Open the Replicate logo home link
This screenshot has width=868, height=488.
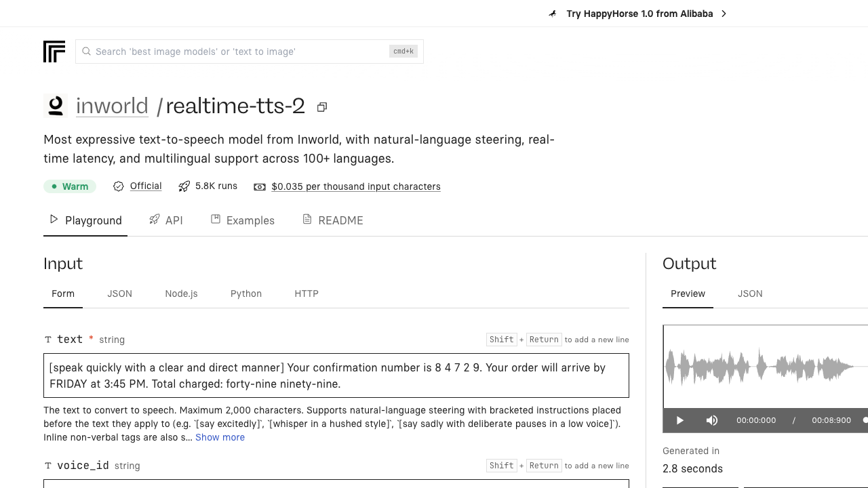click(x=54, y=52)
